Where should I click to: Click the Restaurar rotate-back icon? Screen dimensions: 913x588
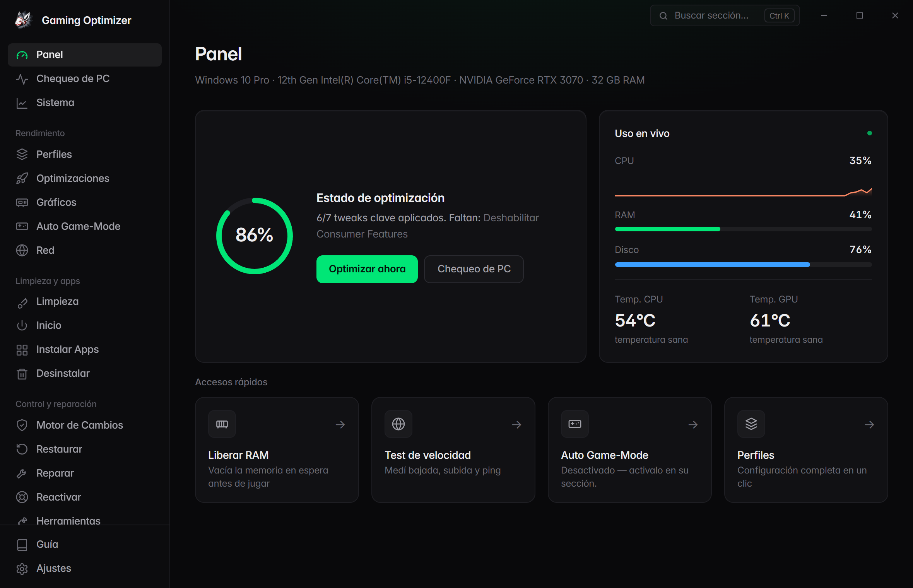22,449
